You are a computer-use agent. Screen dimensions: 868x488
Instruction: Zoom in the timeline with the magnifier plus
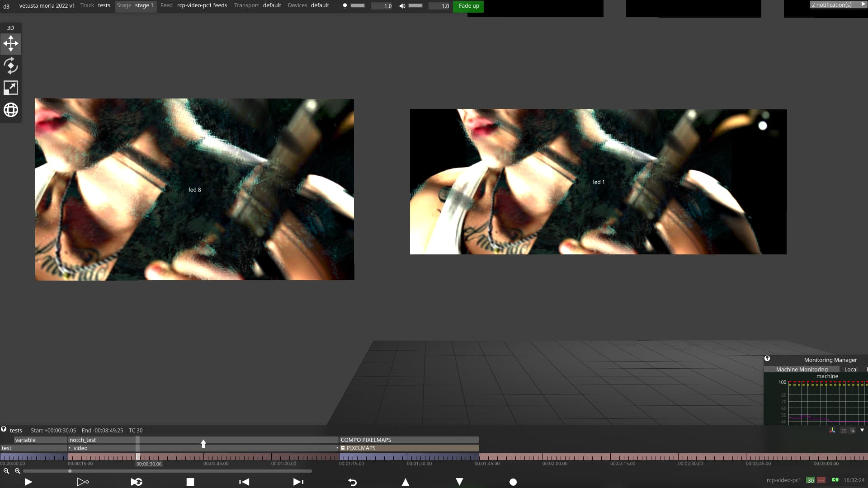pyautogui.click(x=18, y=471)
